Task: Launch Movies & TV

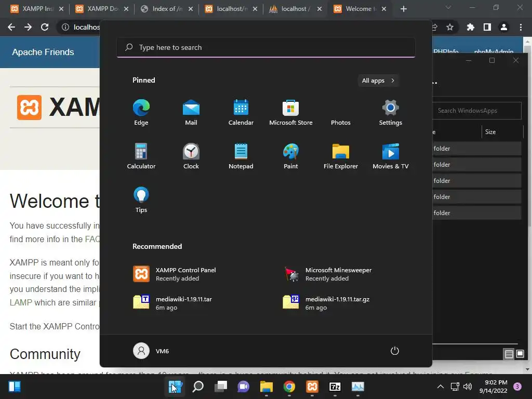Action: (391, 156)
